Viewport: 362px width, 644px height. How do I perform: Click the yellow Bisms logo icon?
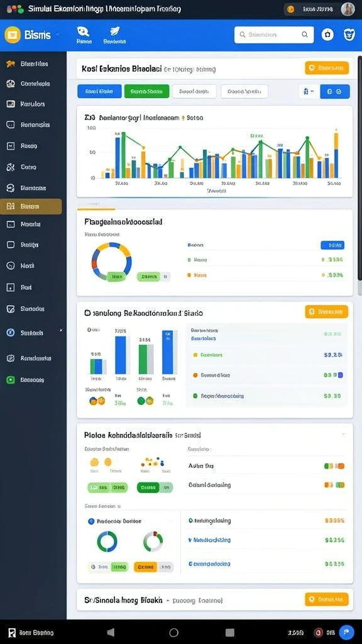13,35
